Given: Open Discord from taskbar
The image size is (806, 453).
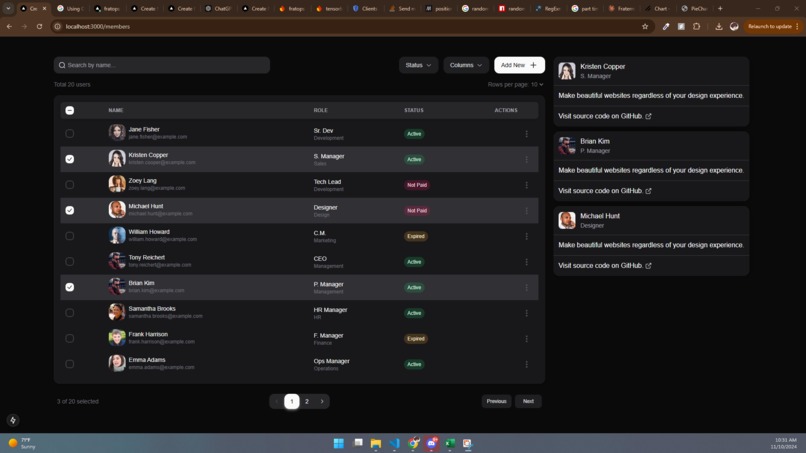Looking at the screenshot, I should click(431, 443).
